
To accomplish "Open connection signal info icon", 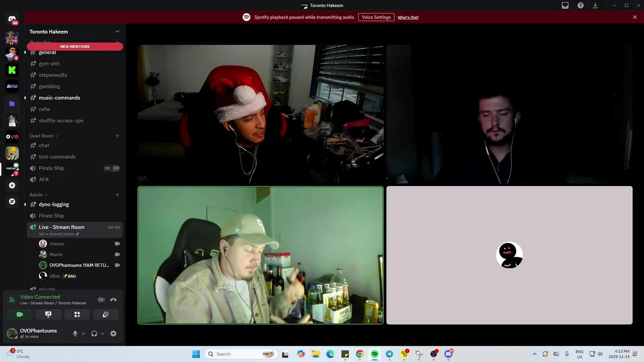I will coord(12,300).
